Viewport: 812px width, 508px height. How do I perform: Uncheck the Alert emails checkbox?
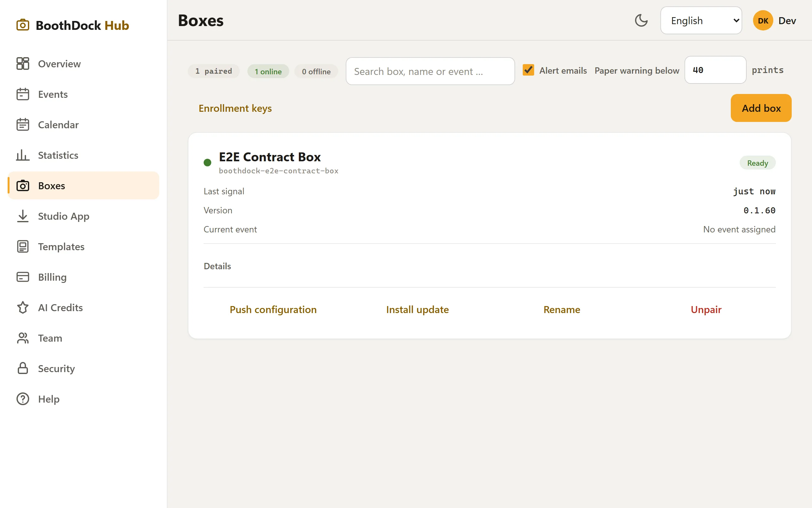(528, 70)
